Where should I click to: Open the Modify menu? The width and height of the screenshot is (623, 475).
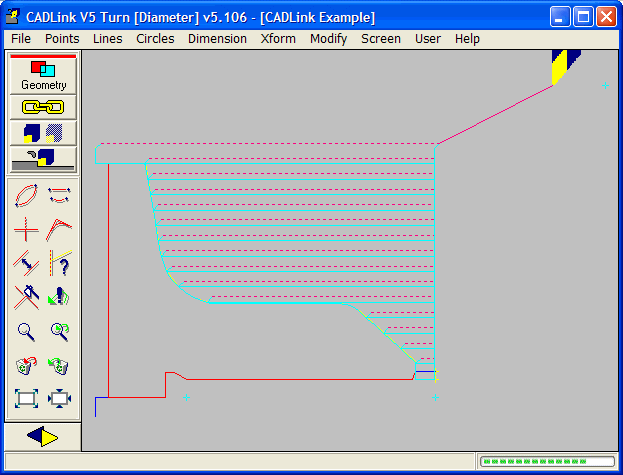[329, 39]
